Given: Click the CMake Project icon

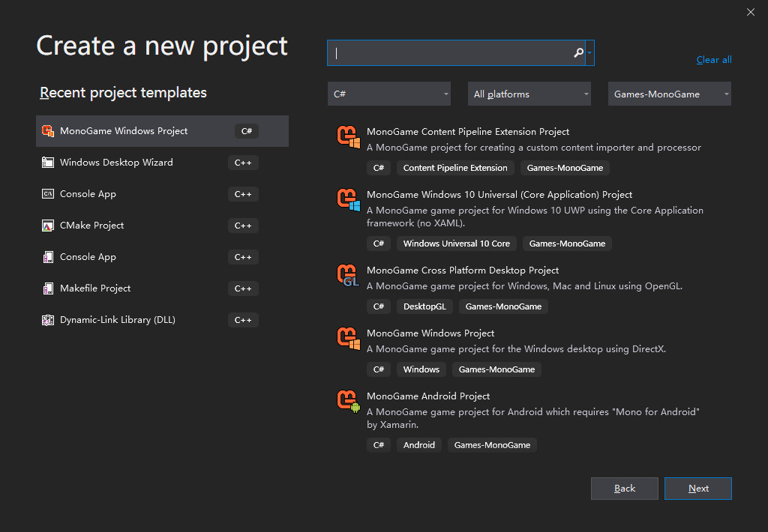Looking at the screenshot, I should point(48,226).
